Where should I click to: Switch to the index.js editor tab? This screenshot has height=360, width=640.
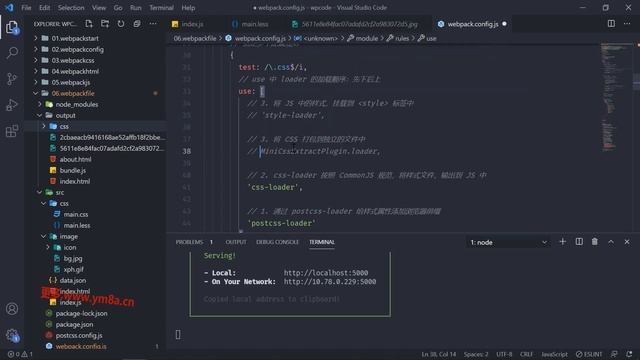point(193,24)
